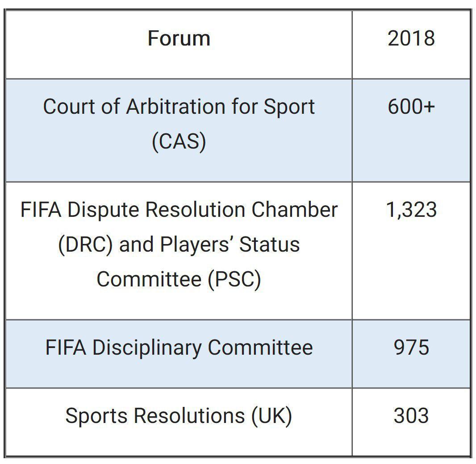Click the (DRC) and Players' Status line
The height and width of the screenshot is (464, 476).
(x=179, y=244)
